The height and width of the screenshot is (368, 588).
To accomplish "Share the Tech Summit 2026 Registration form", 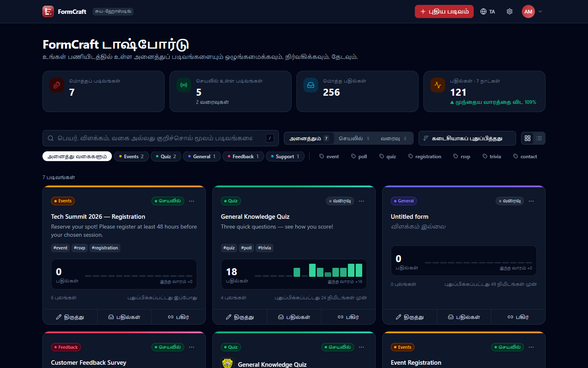I will pos(178,317).
